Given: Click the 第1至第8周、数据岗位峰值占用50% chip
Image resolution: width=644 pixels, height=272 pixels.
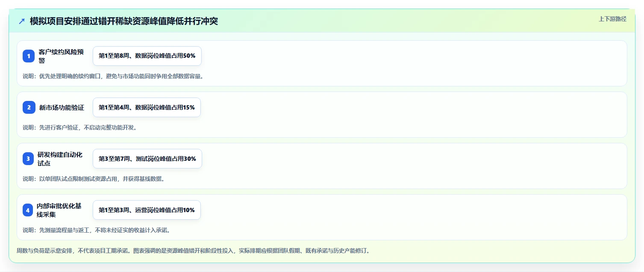Looking at the screenshot, I should point(147,56).
